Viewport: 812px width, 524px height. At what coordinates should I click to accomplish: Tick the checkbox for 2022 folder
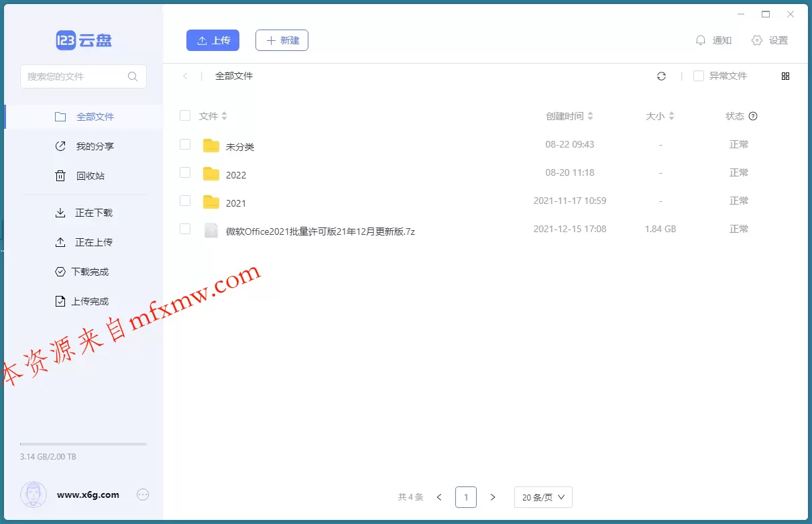coord(185,172)
